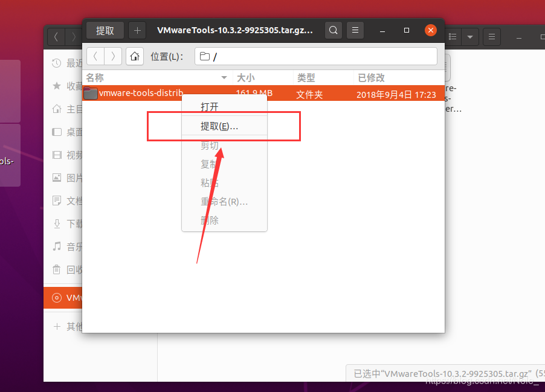Choose 打开 from the context menu

click(x=224, y=107)
